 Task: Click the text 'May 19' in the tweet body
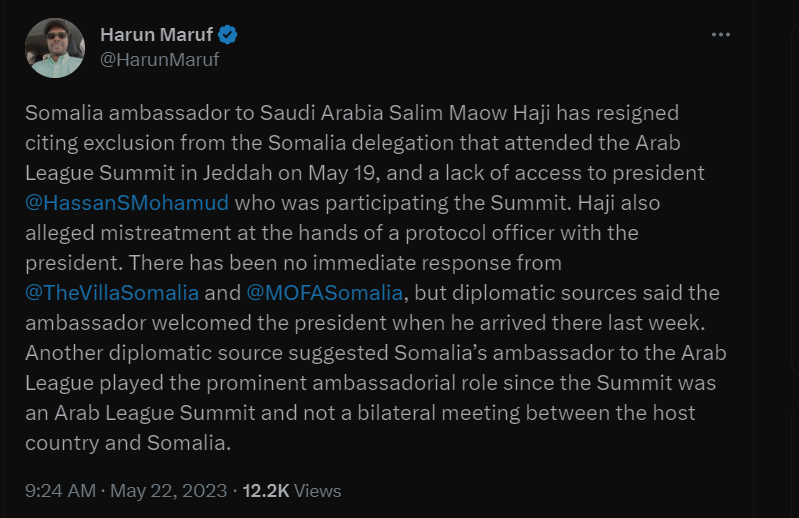(x=341, y=173)
